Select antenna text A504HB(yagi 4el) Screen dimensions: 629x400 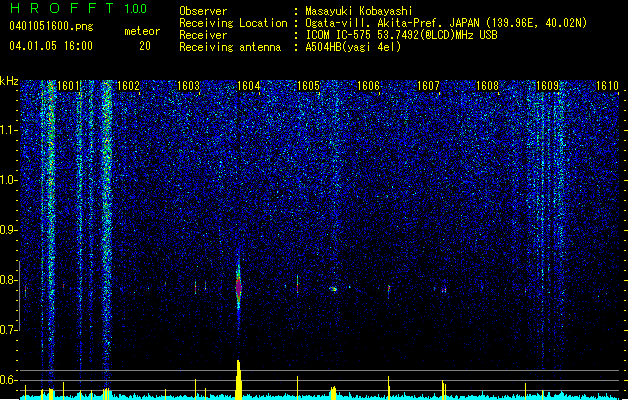pyautogui.click(x=353, y=47)
